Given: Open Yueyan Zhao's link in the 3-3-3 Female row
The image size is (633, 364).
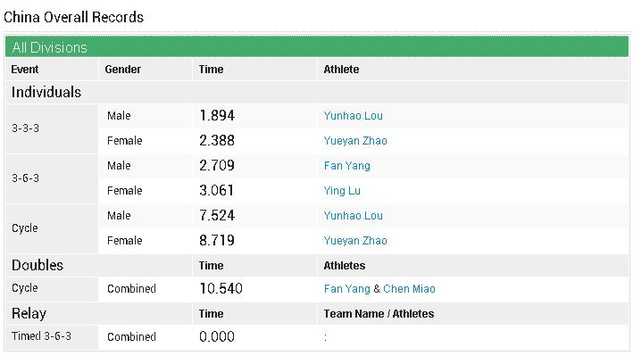Looking at the screenshot, I should coord(354,141).
